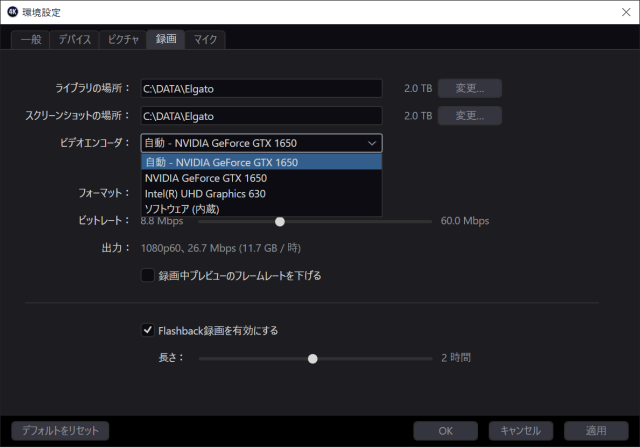
Task: Uncheck Flashback録画を有効にする checkbox
Action: [147, 330]
